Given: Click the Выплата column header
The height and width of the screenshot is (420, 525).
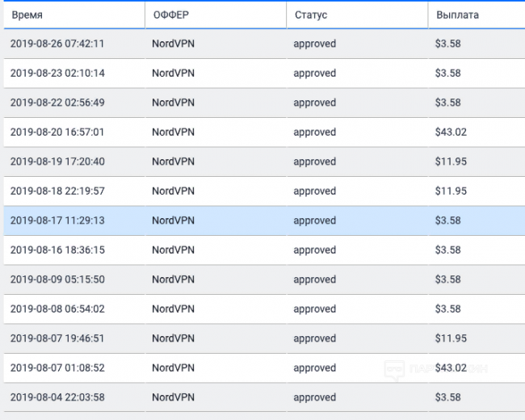Looking at the screenshot, I should click(x=457, y=15).
